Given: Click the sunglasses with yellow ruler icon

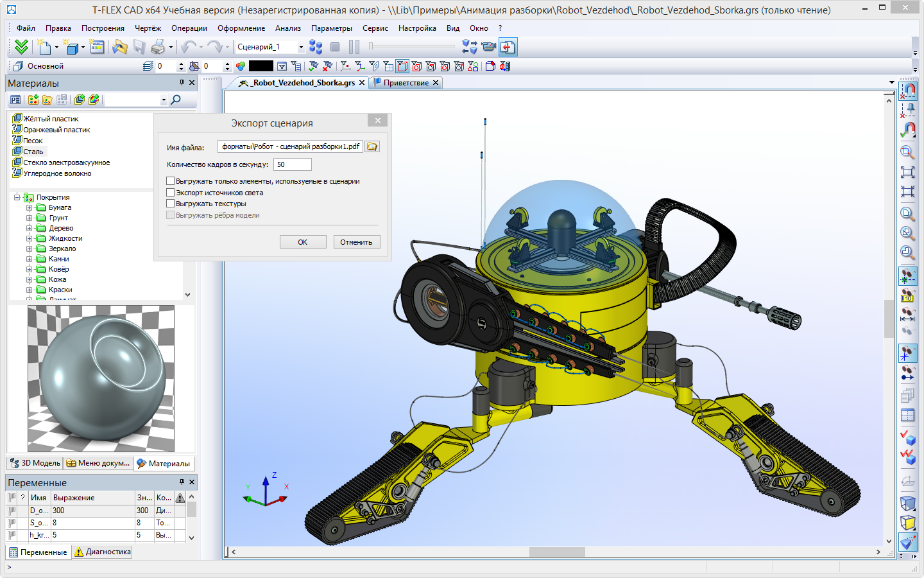Looking at the screenshot, I should [907, 295].
